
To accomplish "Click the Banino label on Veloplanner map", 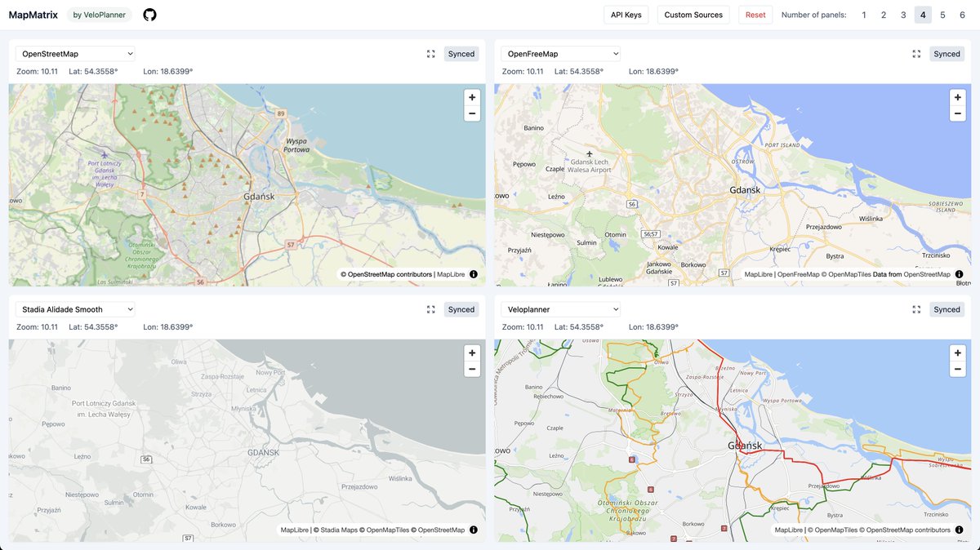I will point(533,387).
